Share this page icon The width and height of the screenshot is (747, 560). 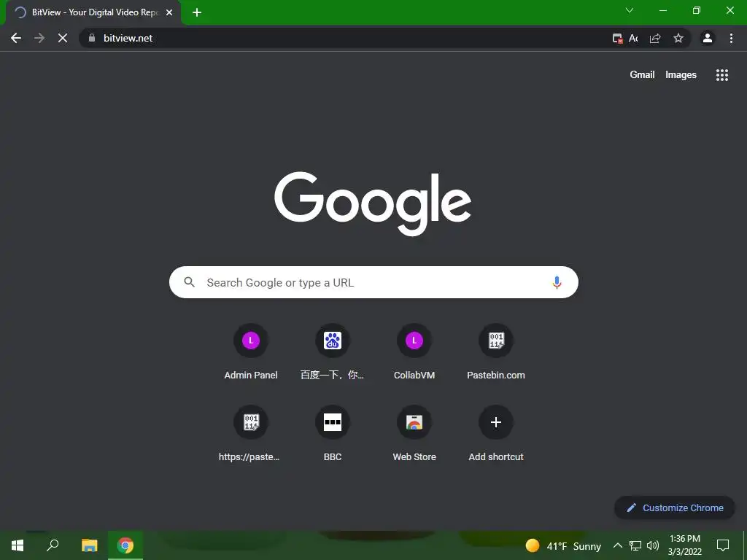[x=655, y=38]
